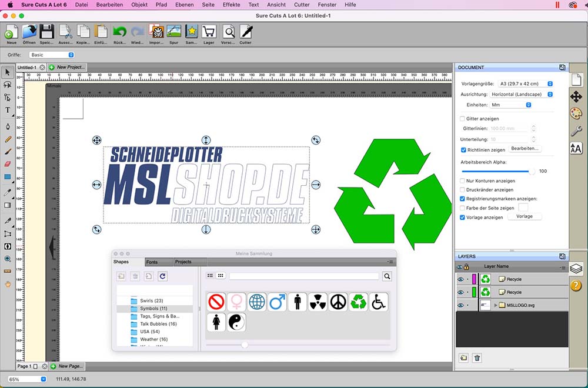Click the Bearbeiten... button
Viewport: 588px width, 388px height.
[x=524, y=149]
